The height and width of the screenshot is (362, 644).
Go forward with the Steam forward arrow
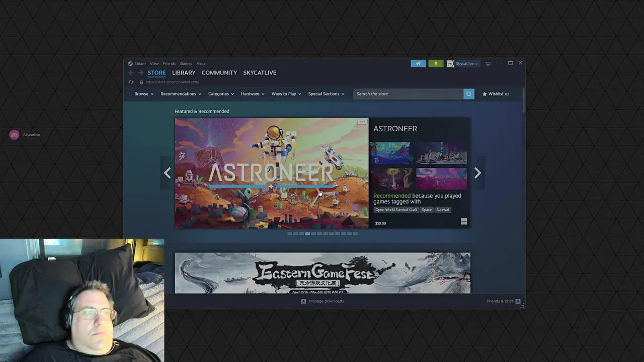click(140, 73)
